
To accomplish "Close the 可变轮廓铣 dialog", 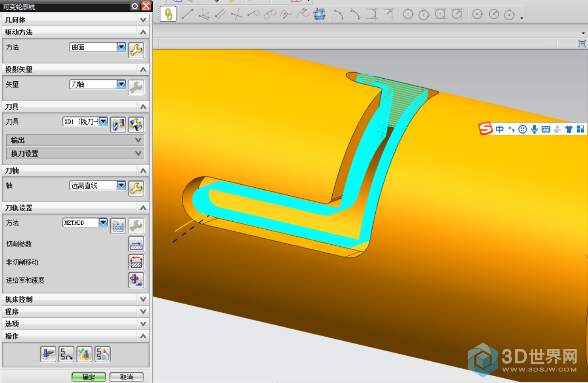I will (x=146, y=6).
